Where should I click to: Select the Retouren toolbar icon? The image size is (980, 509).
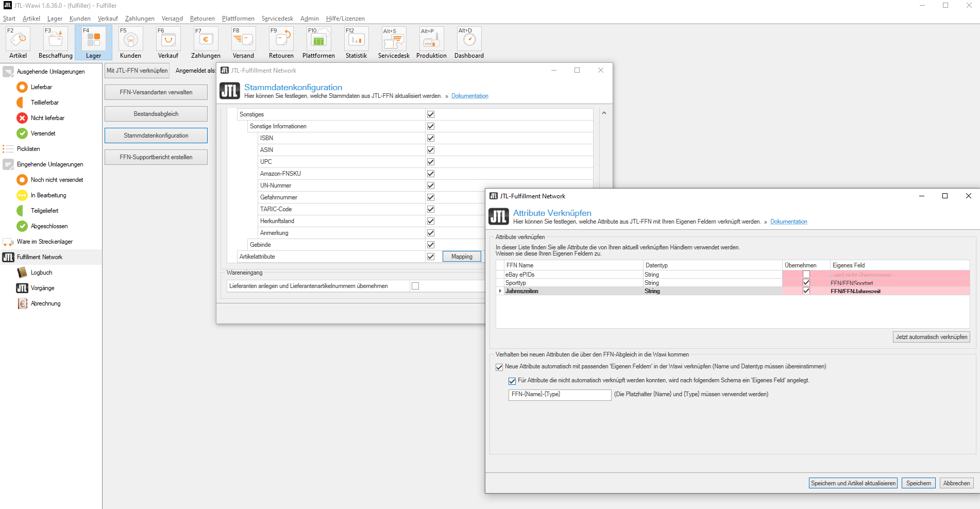281,43
